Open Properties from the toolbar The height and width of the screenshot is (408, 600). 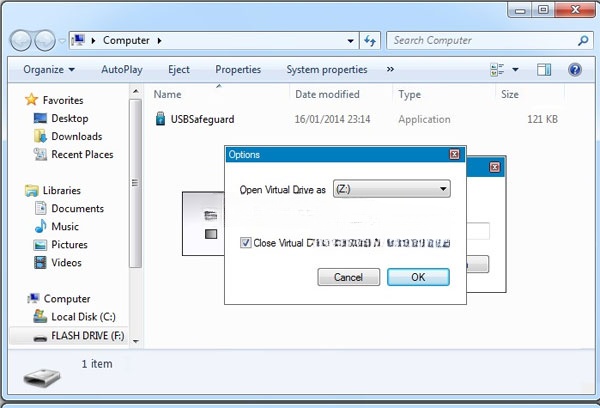(x=238, y=70)
